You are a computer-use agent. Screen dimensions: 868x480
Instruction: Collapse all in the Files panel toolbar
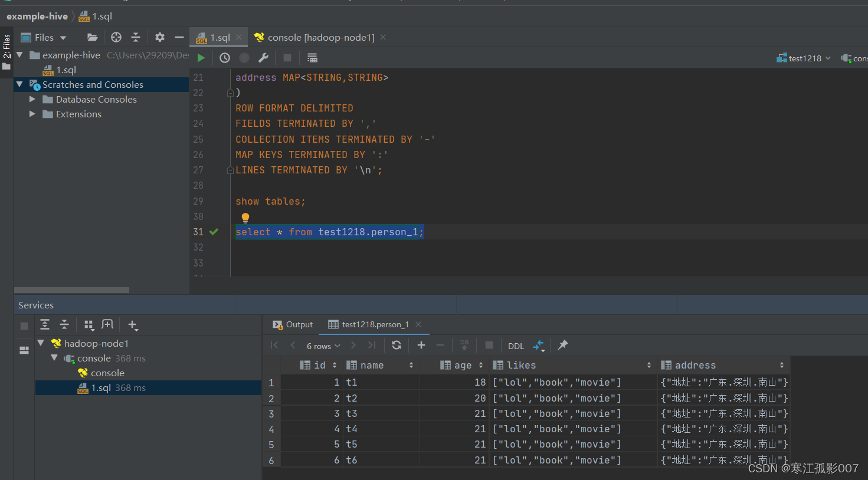(x=136, y=37)
